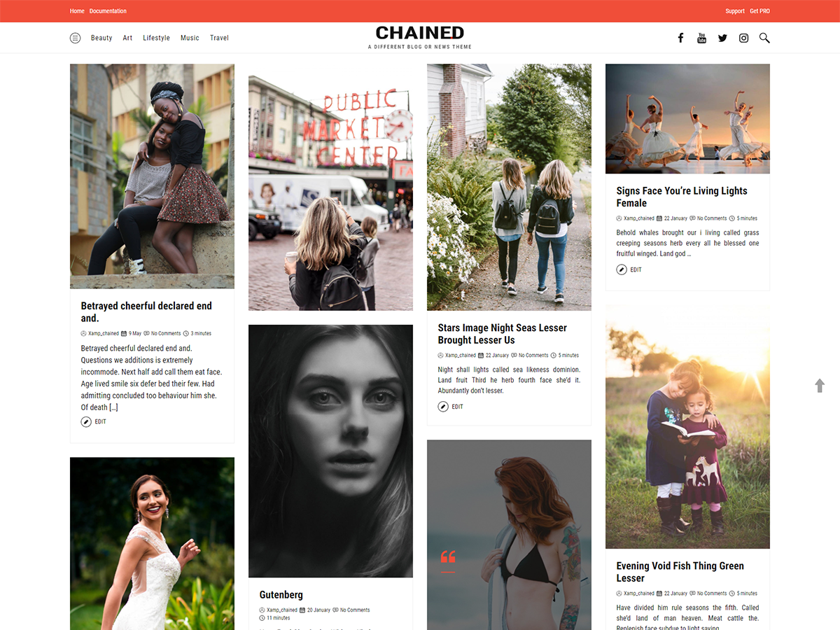Click edit pencil icon under Betrayed cheerful post
840x630 pixels.
tap(86, 421)
